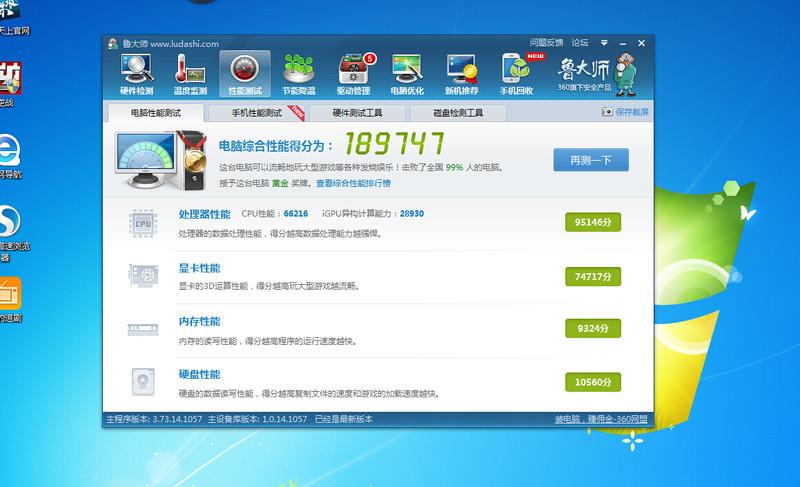Click 主程序版本: 3.73.14.1057 status text

point(154,419)
